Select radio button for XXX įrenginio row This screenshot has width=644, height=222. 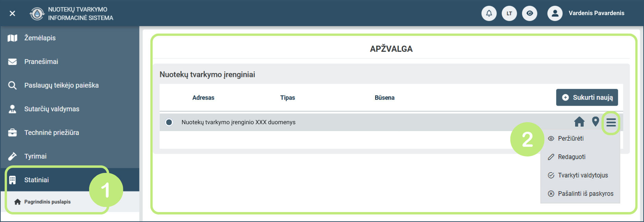tap(169, 122)
